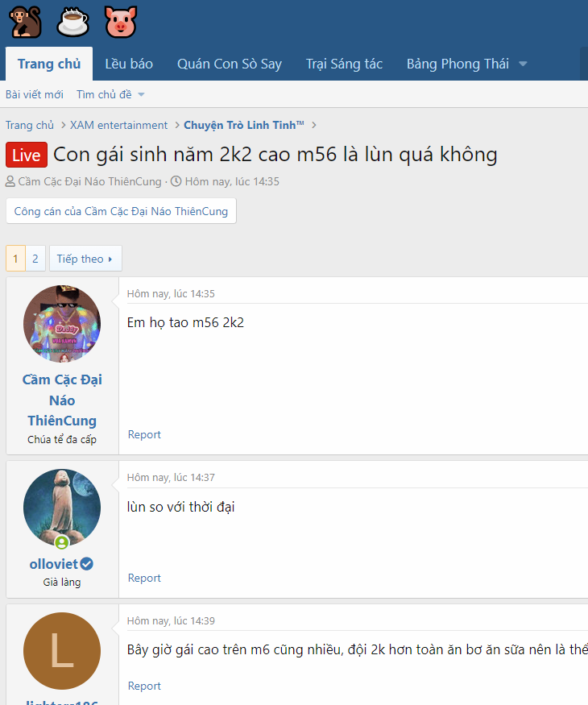Report the first post at 14:35
The image size is (588, 705).
pyautogui.click(x=144, y=434)
